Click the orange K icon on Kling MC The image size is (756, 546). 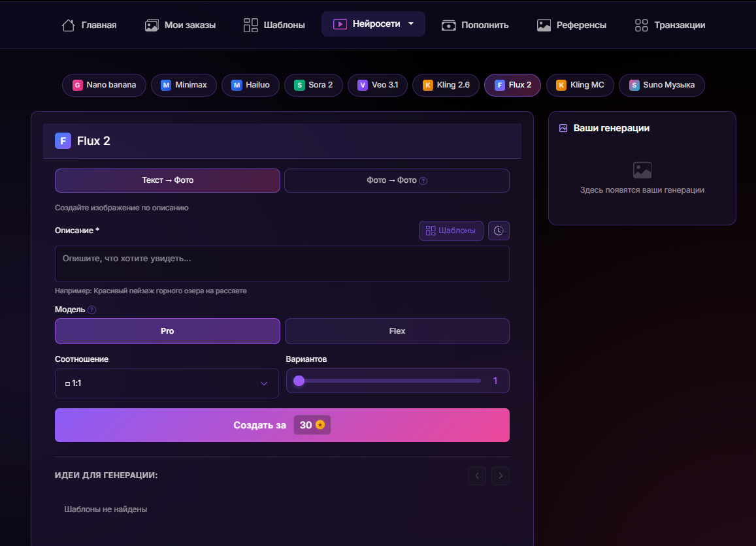(561, 86)
